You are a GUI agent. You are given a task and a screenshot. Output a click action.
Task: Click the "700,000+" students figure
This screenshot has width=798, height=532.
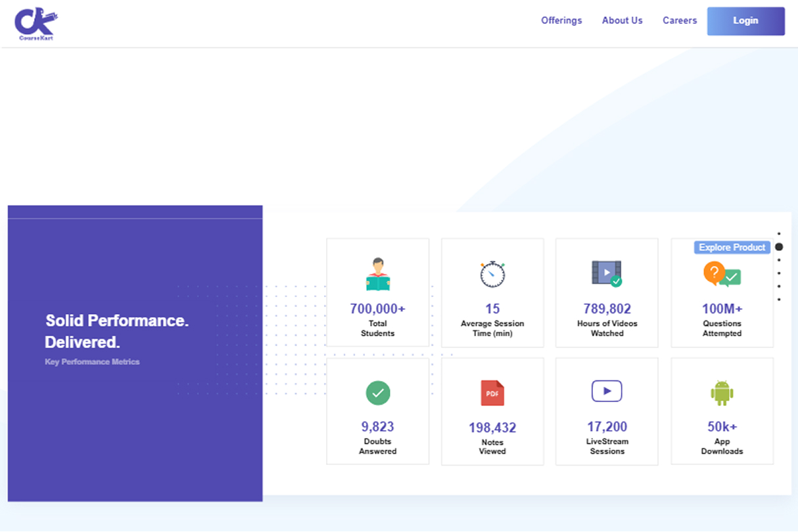[378, 309]
